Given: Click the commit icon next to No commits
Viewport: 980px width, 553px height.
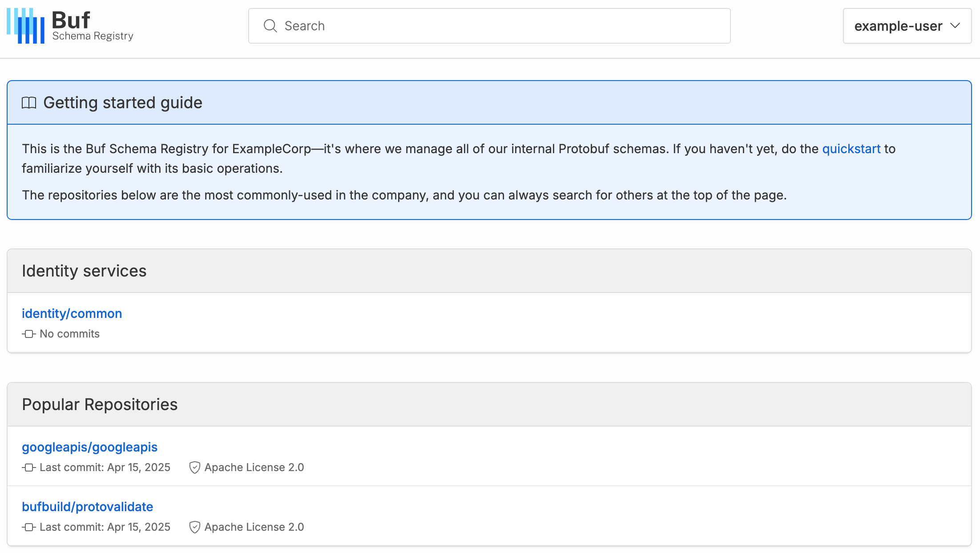Looking at the screenshot, I should pyautogui.click(x=29, y=334).
